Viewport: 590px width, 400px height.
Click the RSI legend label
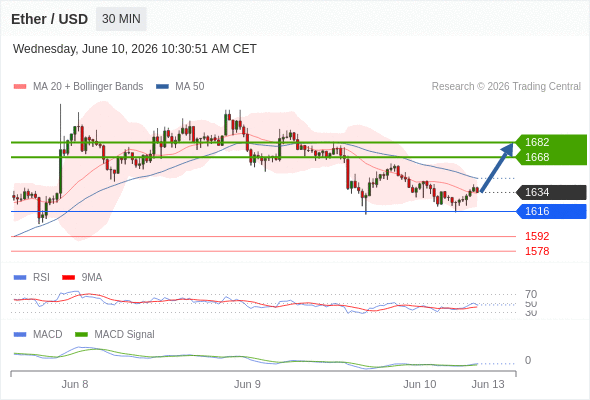point(41,278)
